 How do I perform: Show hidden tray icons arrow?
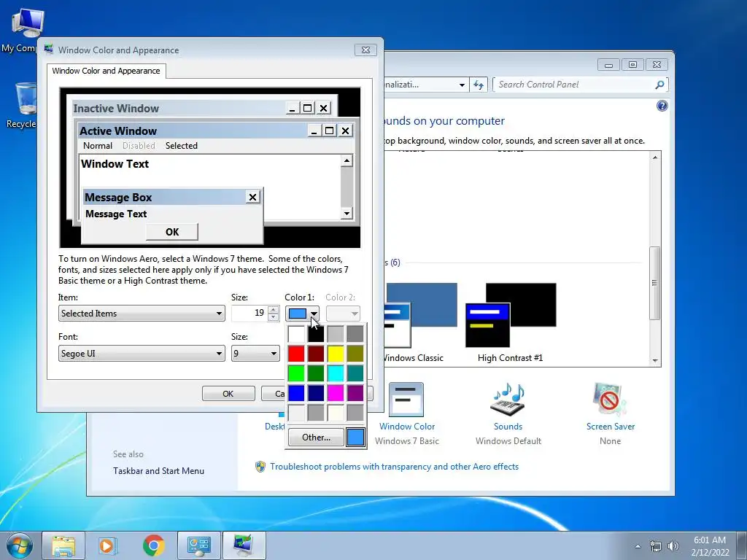pyautogui.click(x=638, y=546)
